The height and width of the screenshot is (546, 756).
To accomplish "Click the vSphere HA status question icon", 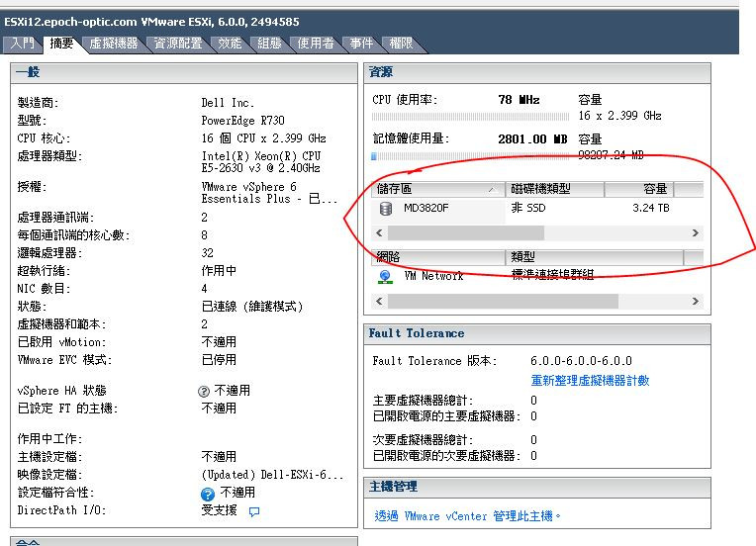I will pos(204,391).
